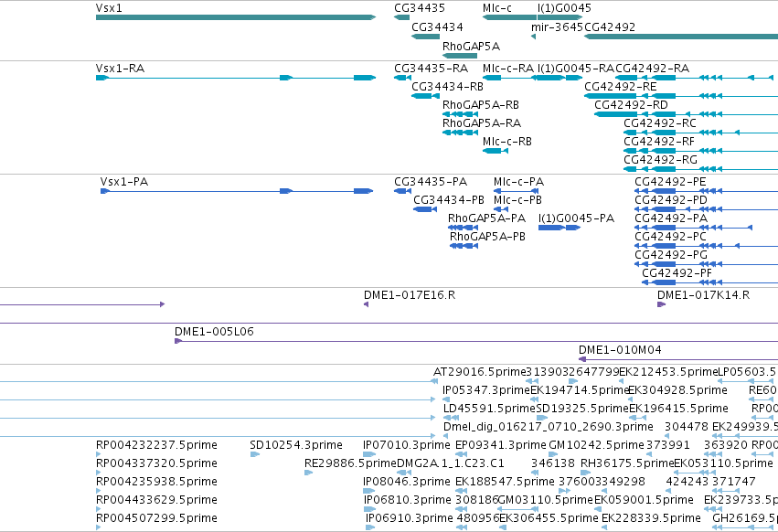Click the CG34435-RA transcript label
The height and width of the screenshot is (532, 778).
431,68
